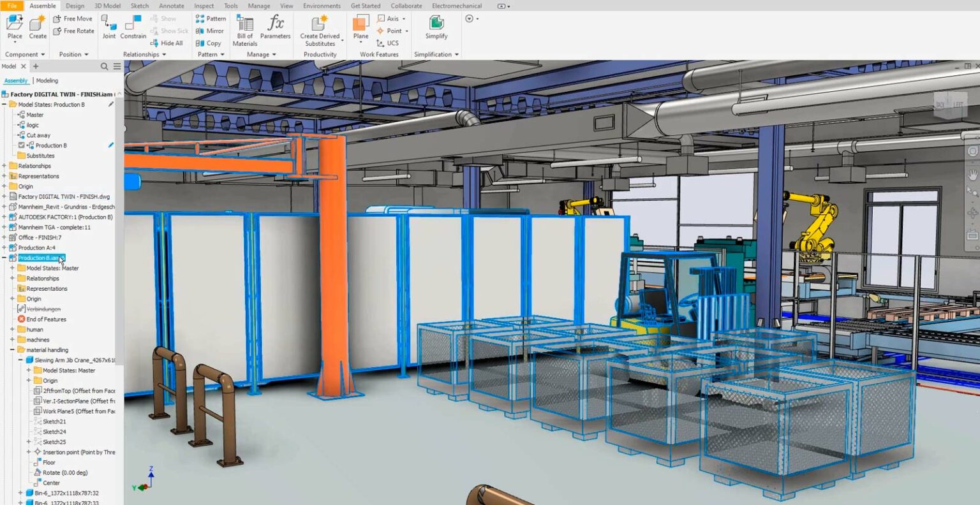
Task: Expand the Relationships folder in the tree
Action: pos(4,165)
